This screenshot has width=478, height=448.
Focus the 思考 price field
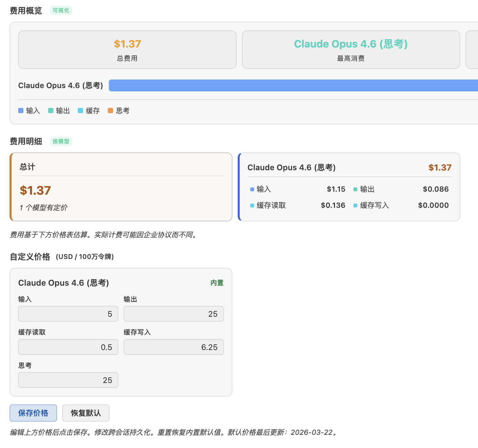coord(68,380)
